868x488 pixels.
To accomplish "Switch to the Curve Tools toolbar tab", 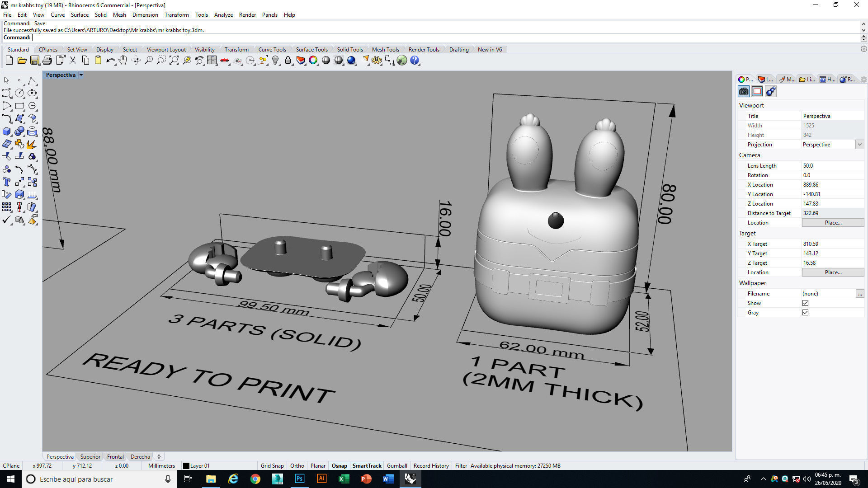I will [x=272, y=50].
